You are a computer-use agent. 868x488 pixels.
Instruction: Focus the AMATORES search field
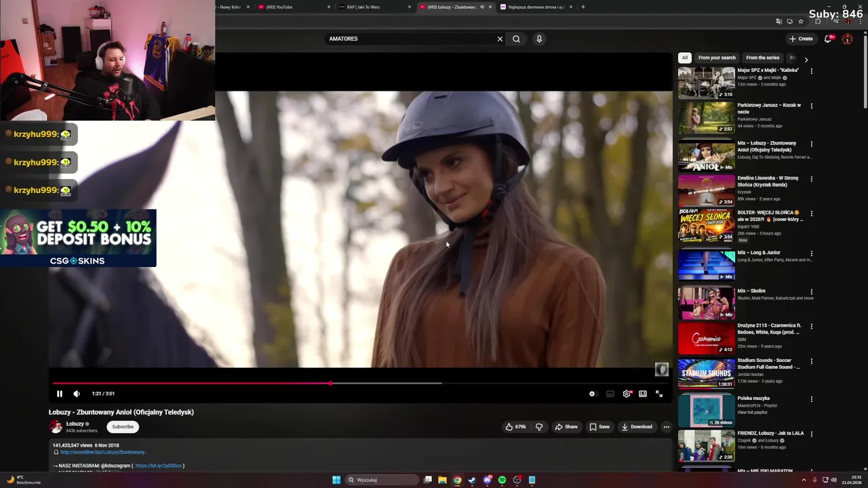(x=410, y=39)
